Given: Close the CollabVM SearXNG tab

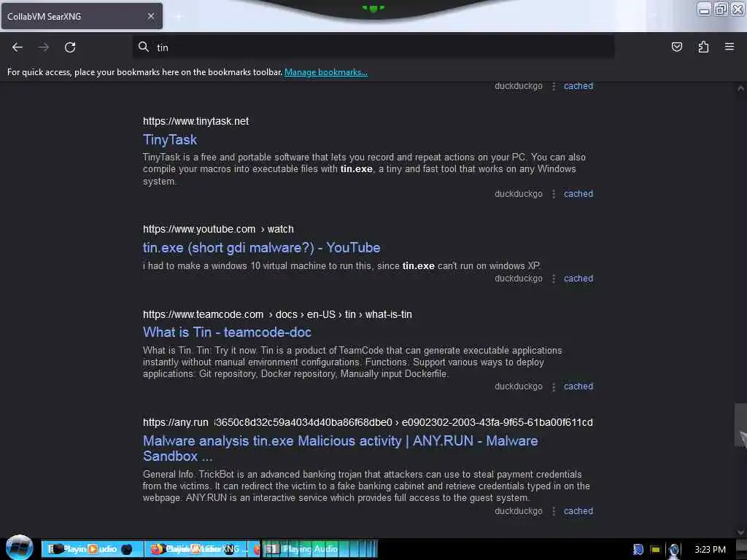Looking at the screenshot, I should [151, 16].
